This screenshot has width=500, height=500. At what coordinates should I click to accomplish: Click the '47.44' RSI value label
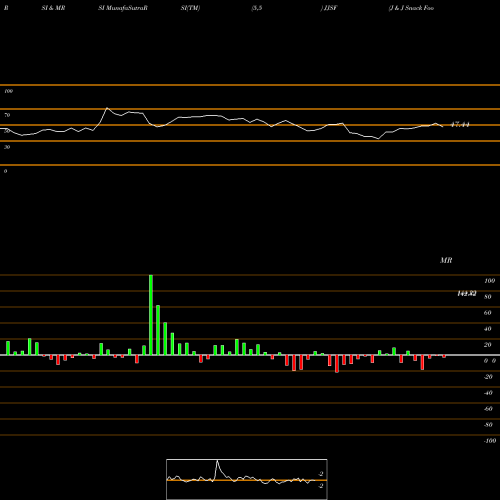tap(460, 125)
